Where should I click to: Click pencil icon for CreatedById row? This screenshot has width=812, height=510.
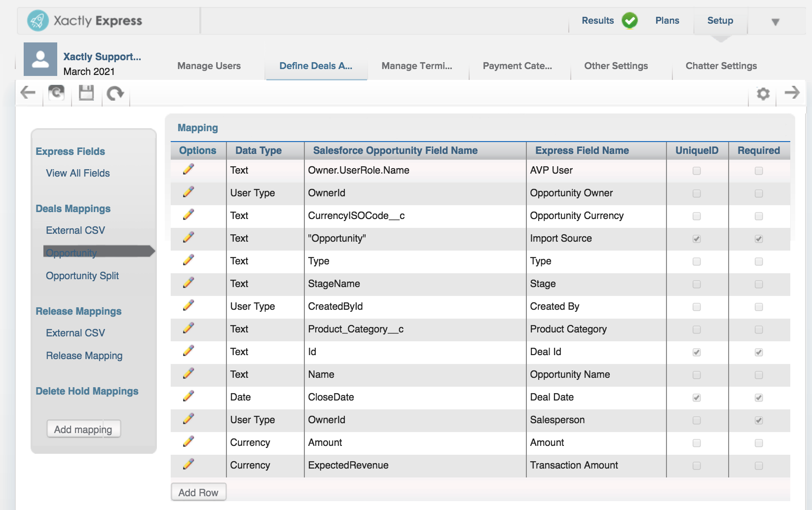188,306
